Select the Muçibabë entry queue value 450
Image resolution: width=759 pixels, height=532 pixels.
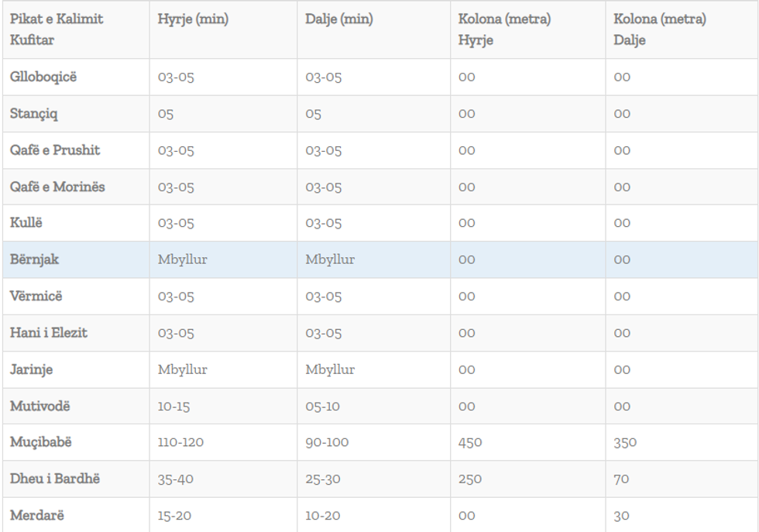469,443
